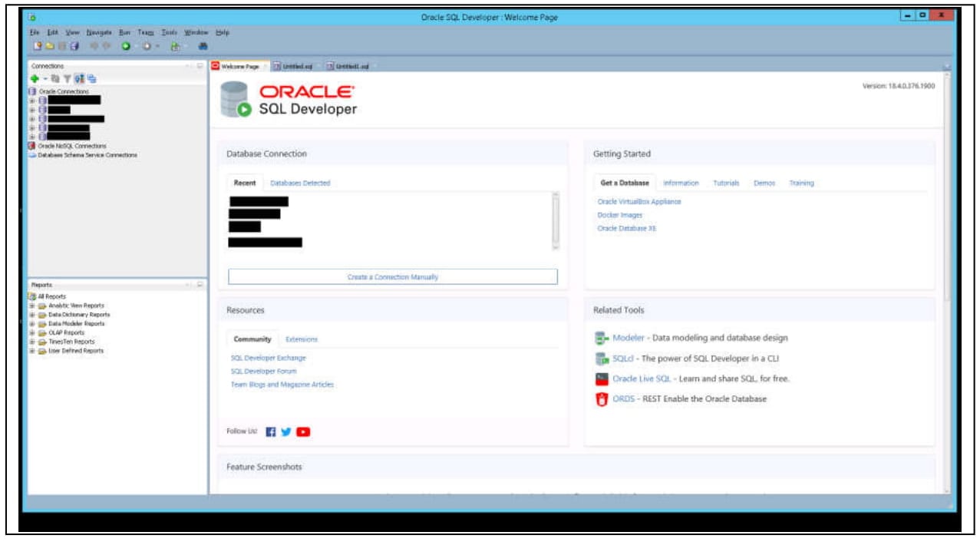
Task: Open the SQL Worksheet icon dropdown arrow
Action: 186,46
